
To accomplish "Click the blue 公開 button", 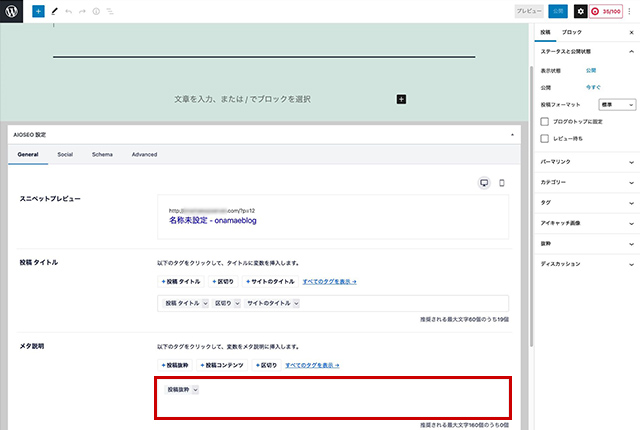I will 558,11.
